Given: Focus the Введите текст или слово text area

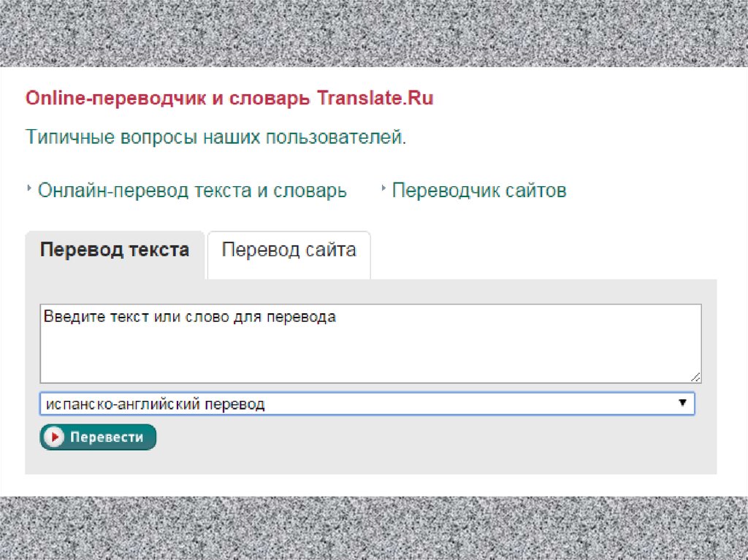Looking at the screenshot, I should coord(370,343).
